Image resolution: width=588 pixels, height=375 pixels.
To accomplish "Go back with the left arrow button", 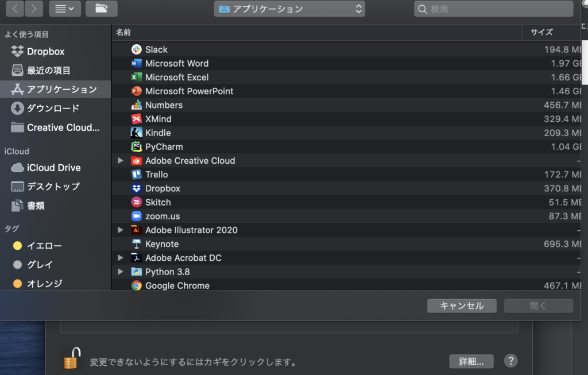I will (x=15, y=9).
